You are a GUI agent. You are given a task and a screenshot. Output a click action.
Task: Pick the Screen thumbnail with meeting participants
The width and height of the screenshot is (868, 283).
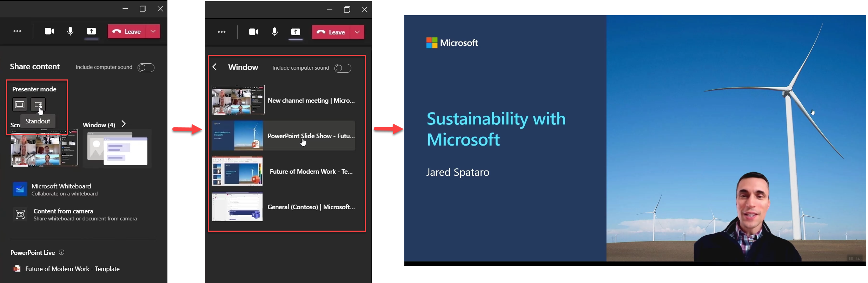(45, 148)
